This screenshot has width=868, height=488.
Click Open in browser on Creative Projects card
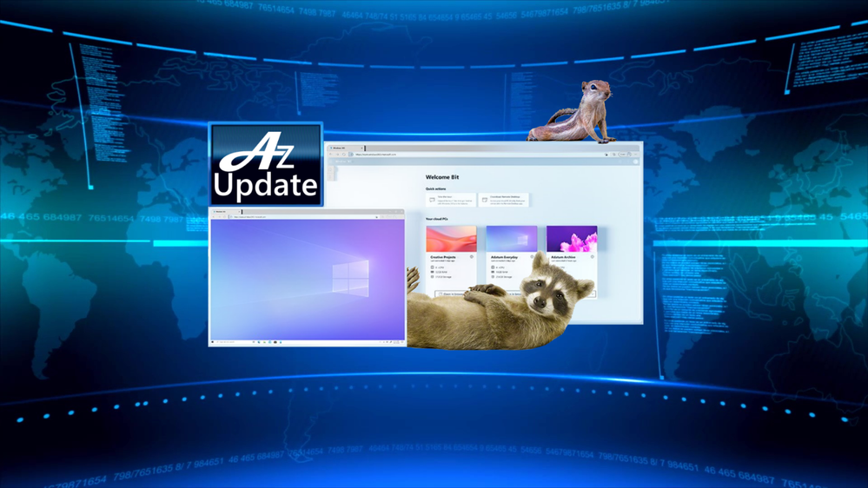[x=451, y=293]
